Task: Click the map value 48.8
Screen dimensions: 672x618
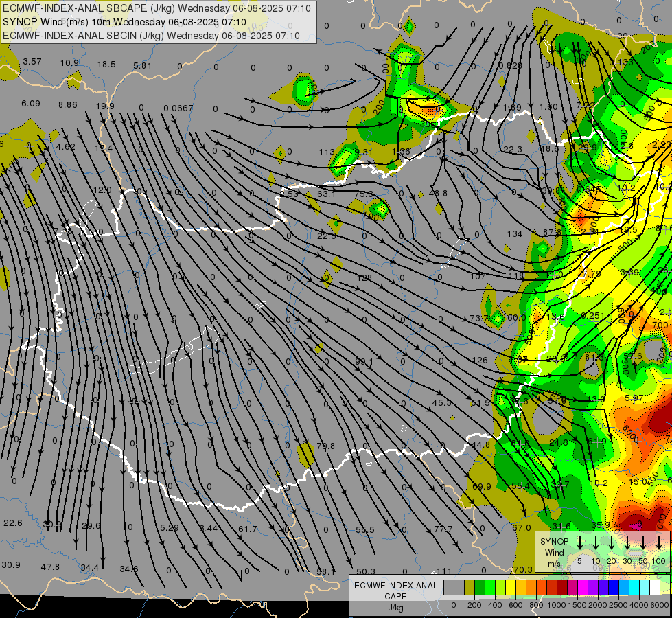Action: [438, 194]
